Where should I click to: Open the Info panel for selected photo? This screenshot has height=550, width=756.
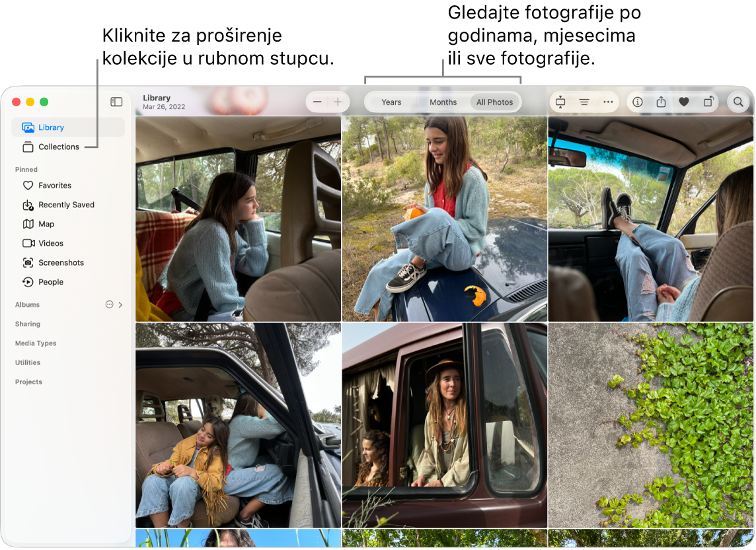coord(638,102)
